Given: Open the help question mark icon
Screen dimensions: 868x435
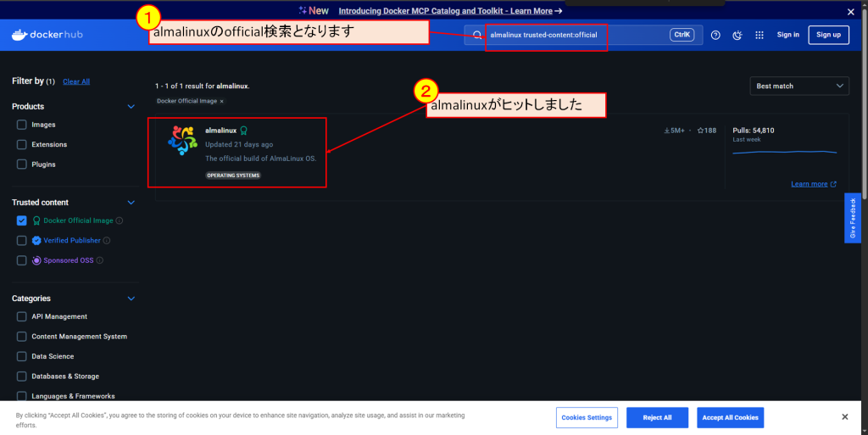Looking at the screenshot, I should (715, 35).
